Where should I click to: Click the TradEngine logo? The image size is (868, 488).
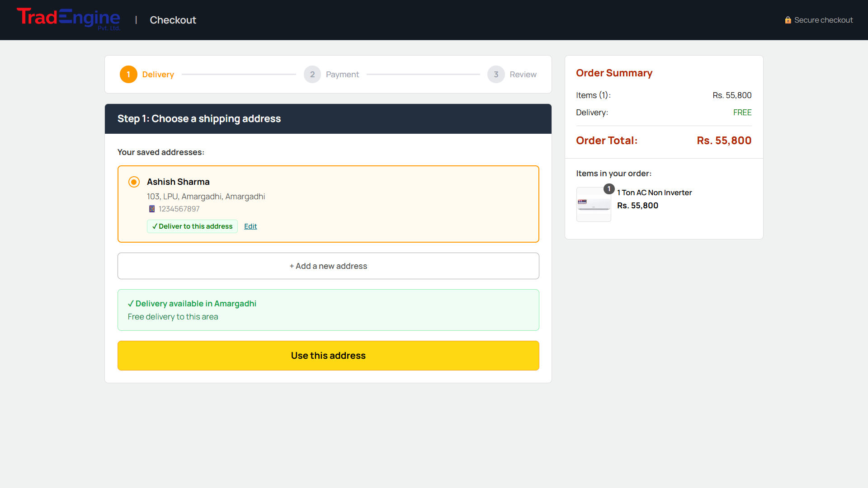point(69,19)
